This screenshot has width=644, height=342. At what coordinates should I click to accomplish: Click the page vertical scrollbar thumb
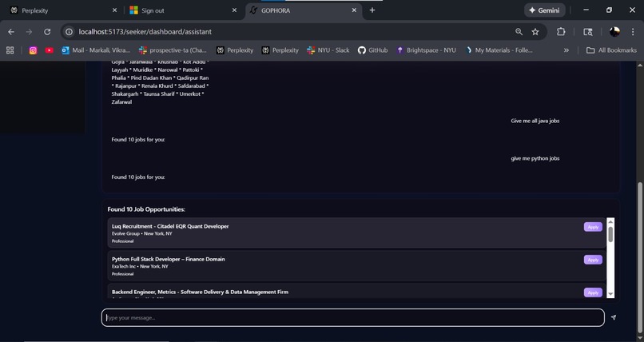click(x=640, y=256)
